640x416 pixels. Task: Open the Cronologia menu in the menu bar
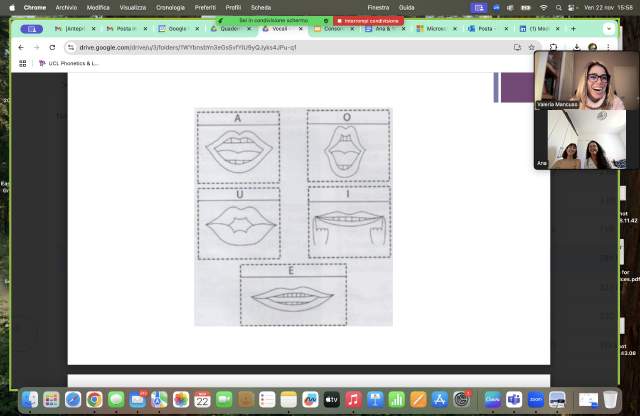[x=170, y=7]
